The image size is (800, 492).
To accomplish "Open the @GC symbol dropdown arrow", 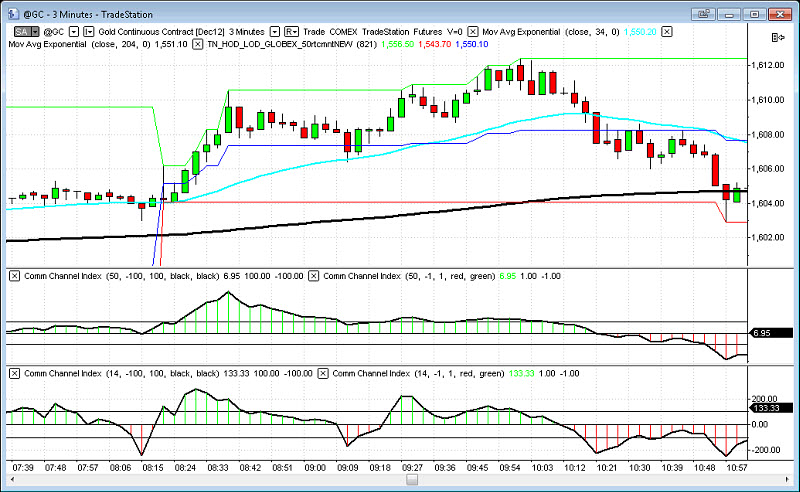I will [x=74, y=33].
